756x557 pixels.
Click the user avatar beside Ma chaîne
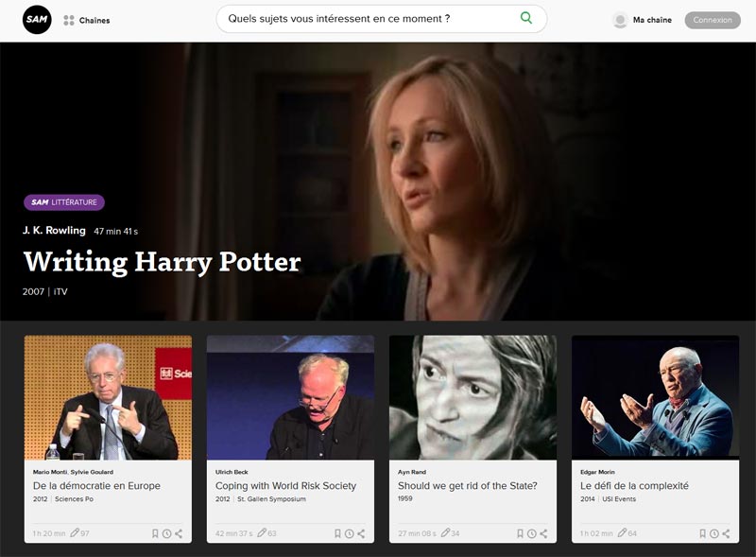coord(620,20)
